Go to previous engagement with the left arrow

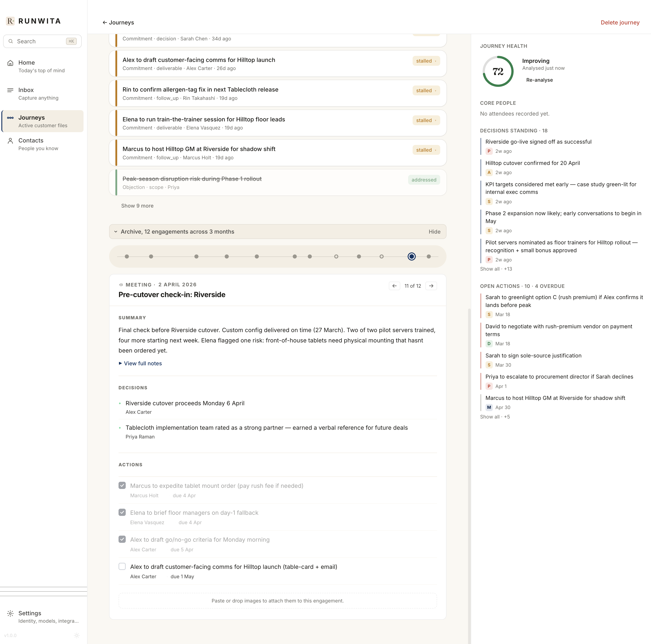point(394,286)
